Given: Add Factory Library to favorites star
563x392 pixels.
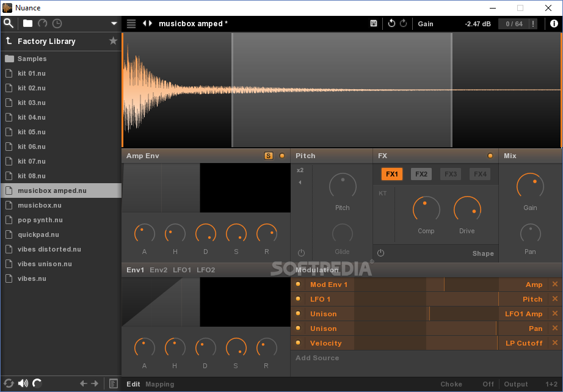Looking at the screenshot, I should pos(113,41).
